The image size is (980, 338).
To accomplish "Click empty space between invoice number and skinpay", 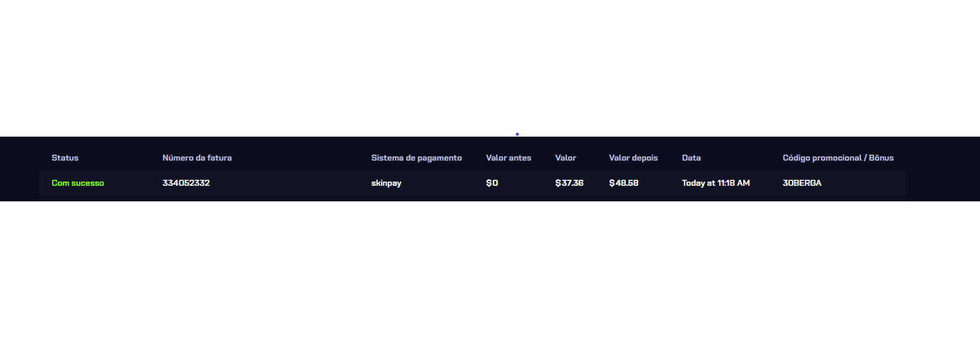I will [x=291, y=183].
